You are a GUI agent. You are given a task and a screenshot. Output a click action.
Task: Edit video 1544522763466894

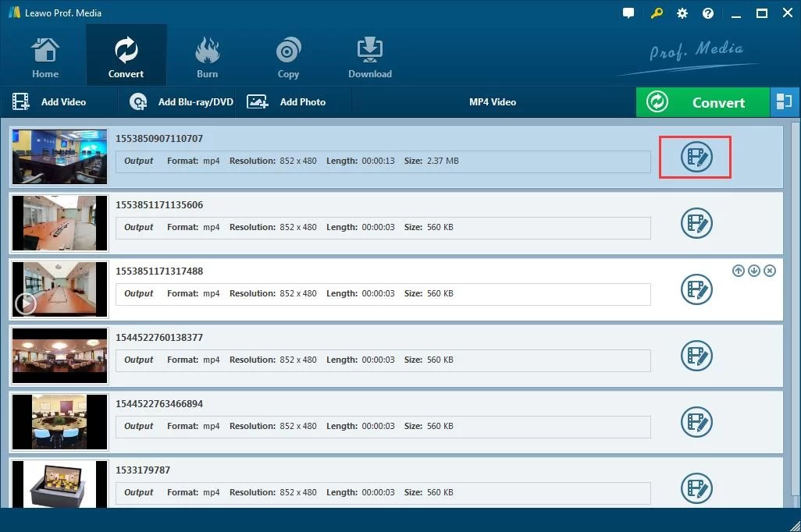pyautogui.click(x=696, y=422)
